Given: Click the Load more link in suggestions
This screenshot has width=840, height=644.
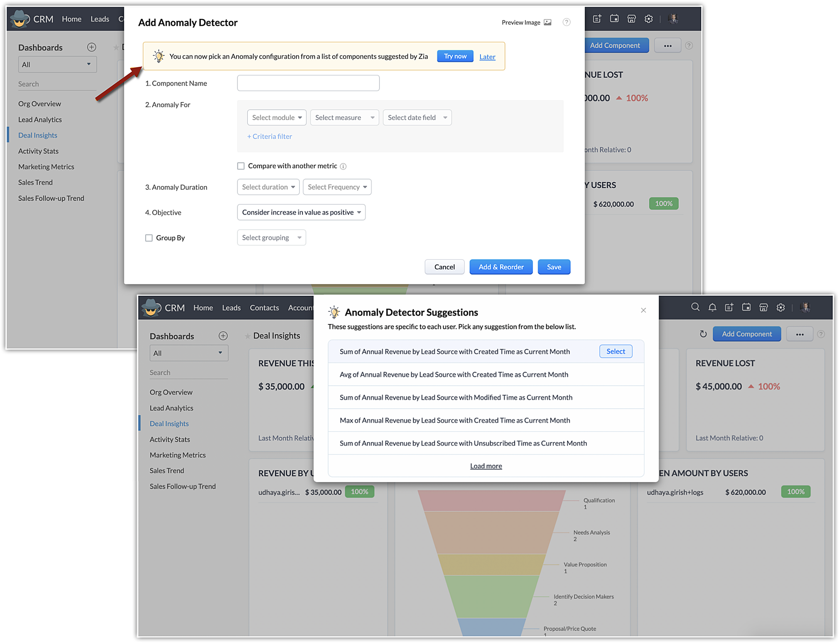Looking at the screenshot, I should [x=486, y=466].
